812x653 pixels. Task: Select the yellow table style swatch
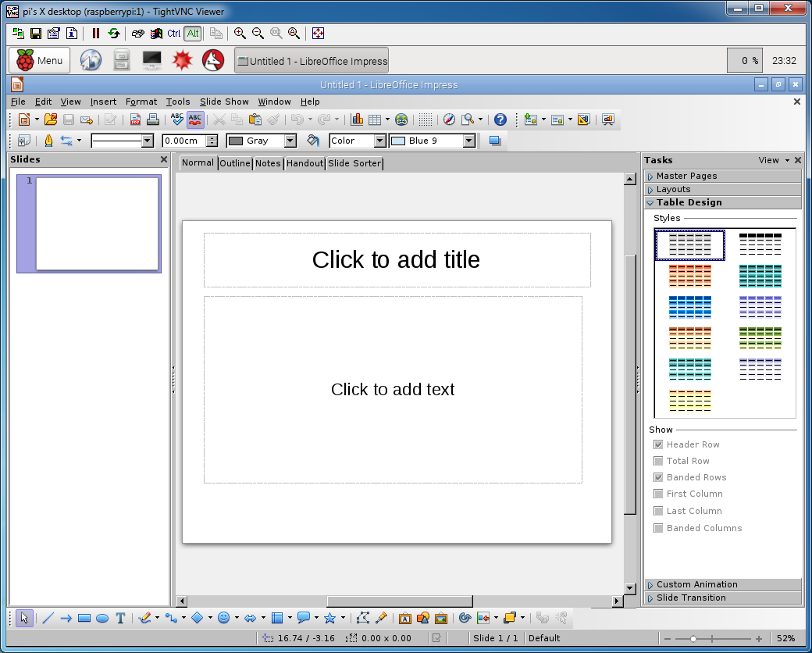pyautogui.click(x=689, y=401)
